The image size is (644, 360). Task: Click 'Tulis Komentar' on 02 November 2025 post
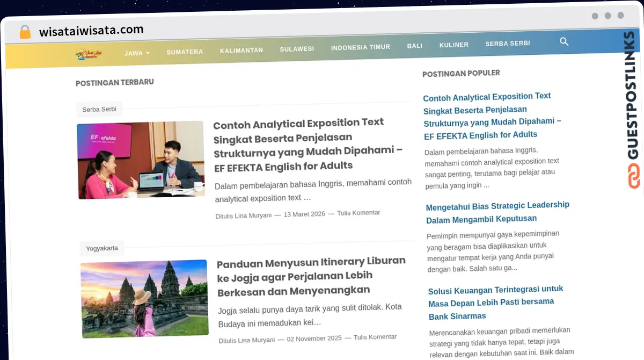click(375, 337)
